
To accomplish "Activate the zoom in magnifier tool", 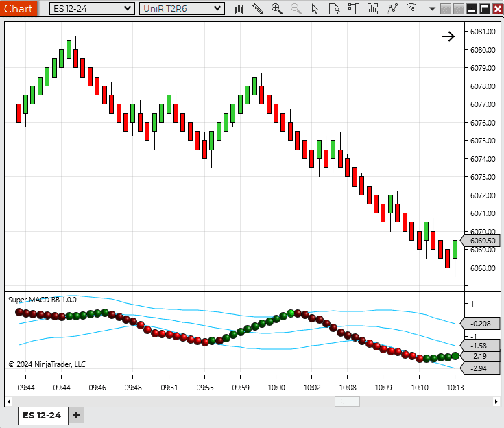I will 277,9.
